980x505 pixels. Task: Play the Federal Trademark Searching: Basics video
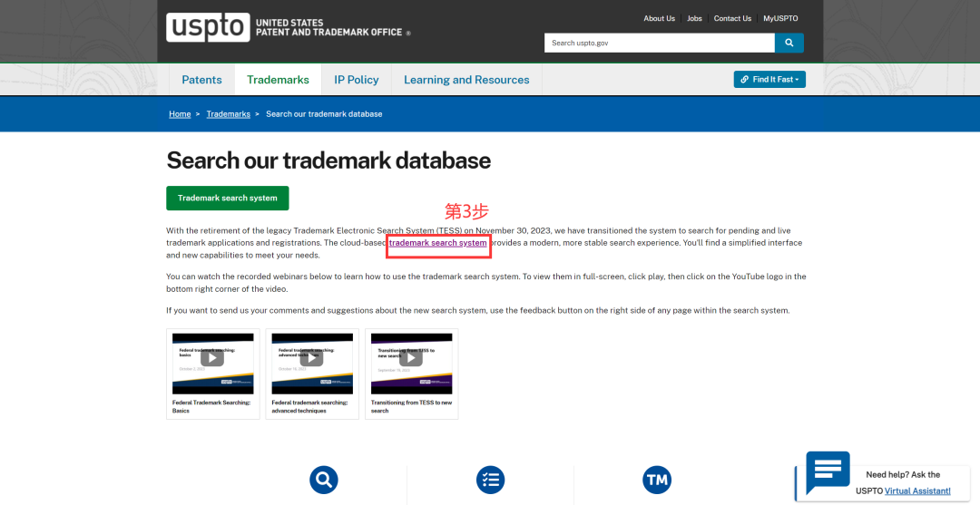coord(212,358)
